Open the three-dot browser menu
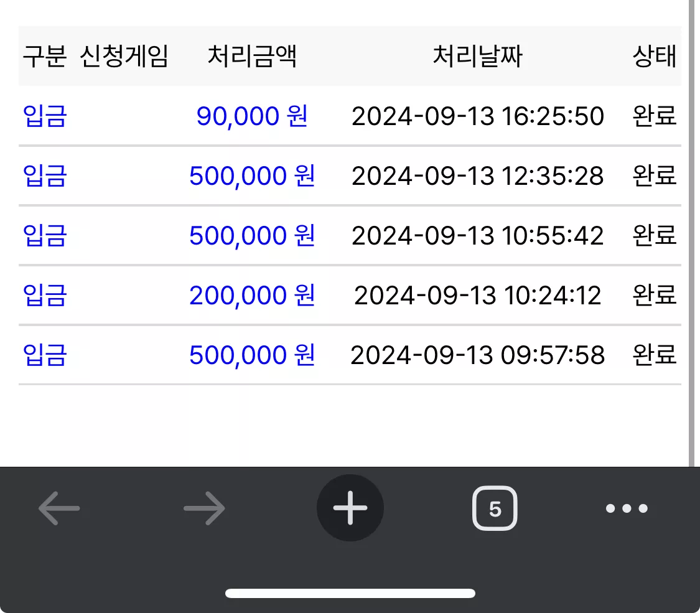700x613 pixels. pos(627,508)
